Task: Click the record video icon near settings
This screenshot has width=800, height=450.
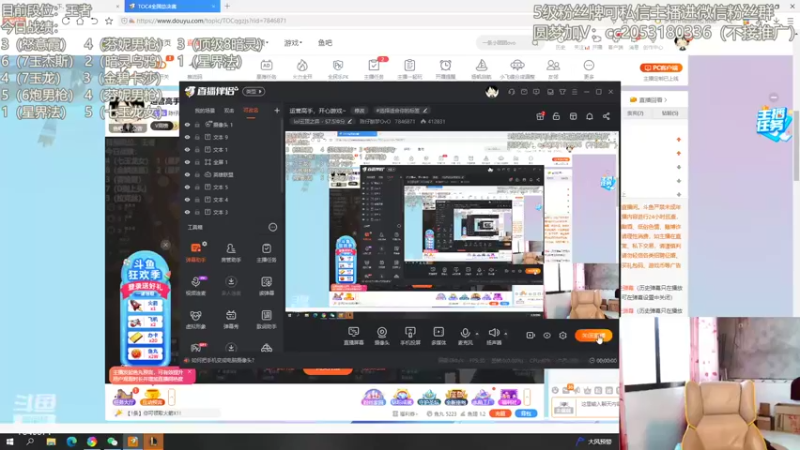Action: [530, 335]
